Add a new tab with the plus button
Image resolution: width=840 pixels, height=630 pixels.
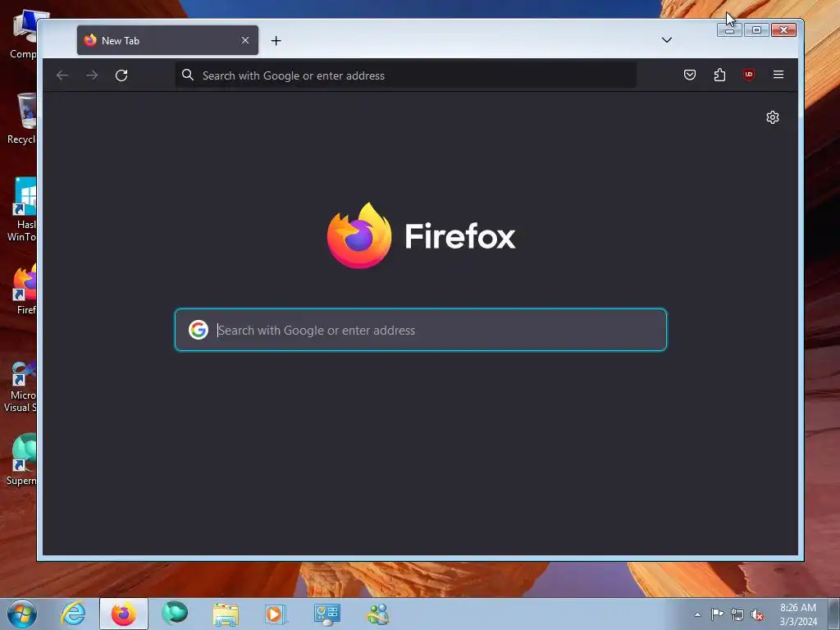click(276, 41)
